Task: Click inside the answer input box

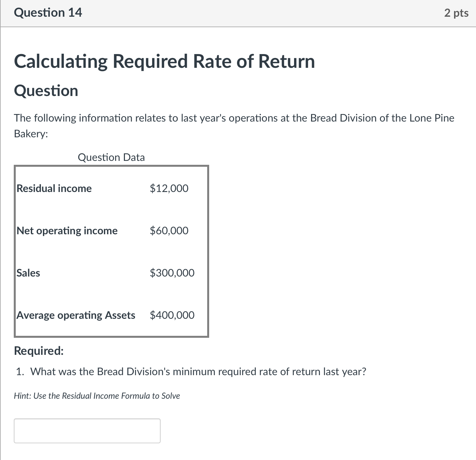Action: coord(87,431)
